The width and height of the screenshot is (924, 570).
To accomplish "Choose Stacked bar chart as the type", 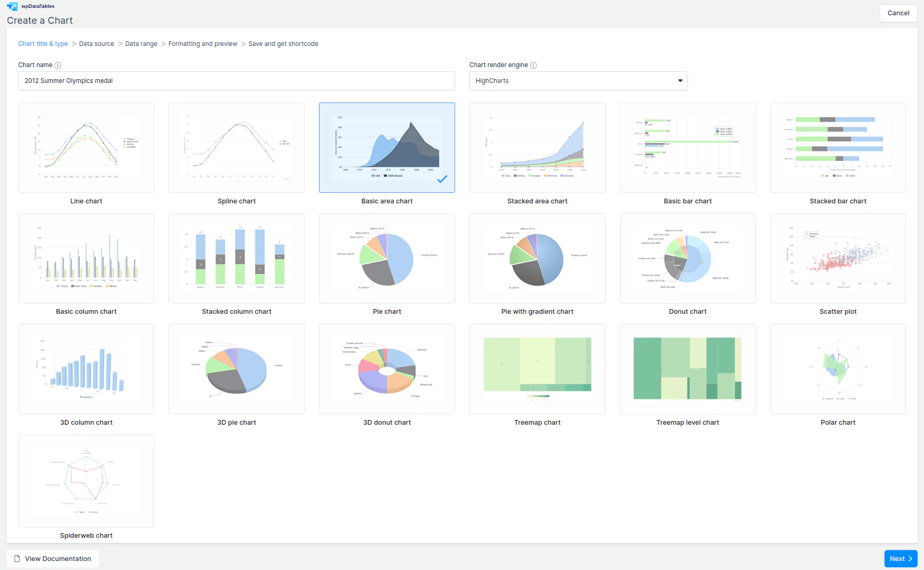I will coord(837,148).
